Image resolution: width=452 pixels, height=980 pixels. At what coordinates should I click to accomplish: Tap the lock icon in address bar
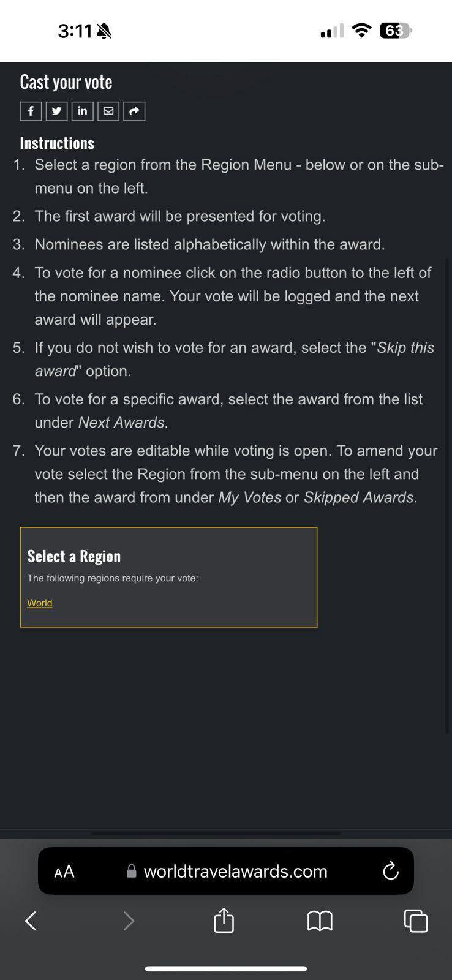point(131,871)
